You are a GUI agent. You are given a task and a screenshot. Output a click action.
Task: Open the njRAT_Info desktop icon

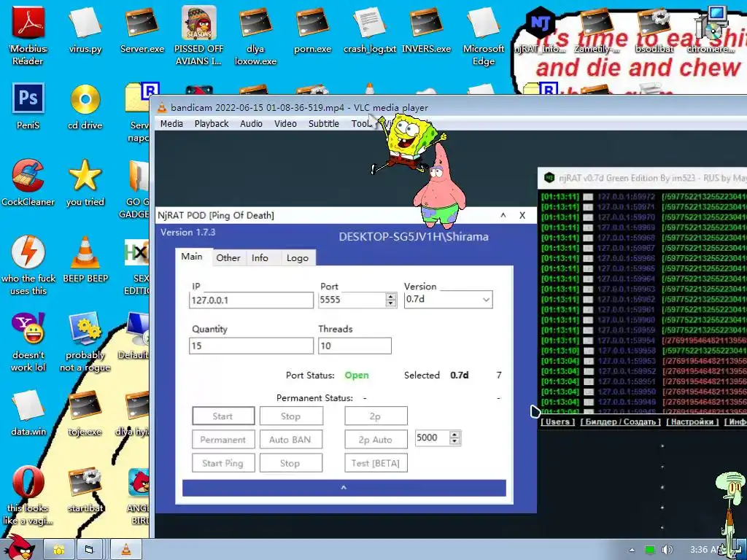(x=540, y=31)
